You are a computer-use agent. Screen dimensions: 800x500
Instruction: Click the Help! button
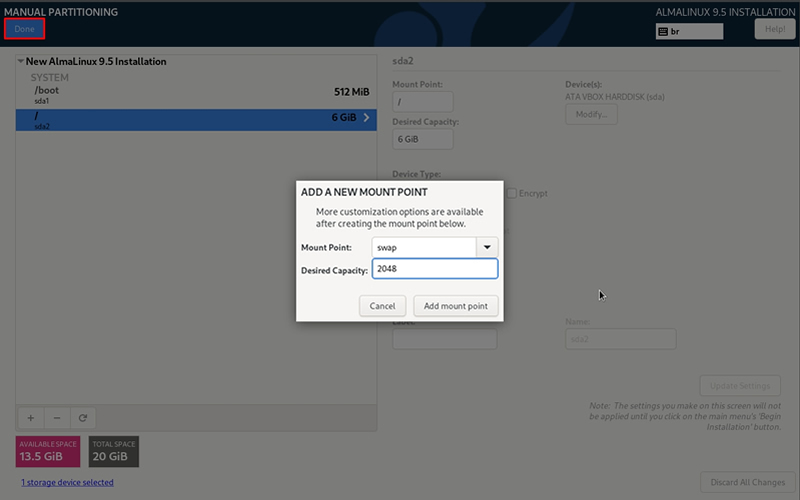pos(775,29)
